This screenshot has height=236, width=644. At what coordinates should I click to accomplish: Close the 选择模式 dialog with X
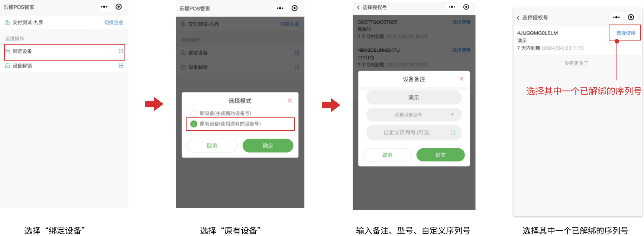[x=290, y=101]
